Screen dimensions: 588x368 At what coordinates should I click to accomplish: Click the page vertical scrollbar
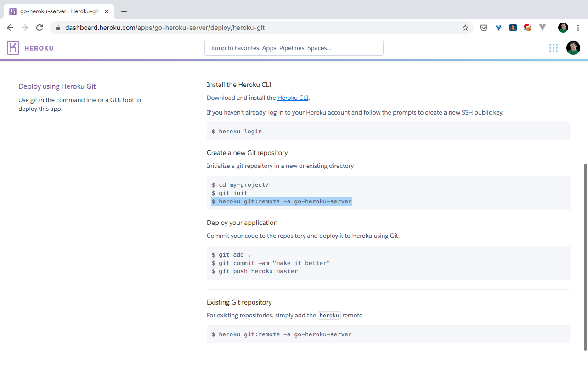click(x=585, y=258)
